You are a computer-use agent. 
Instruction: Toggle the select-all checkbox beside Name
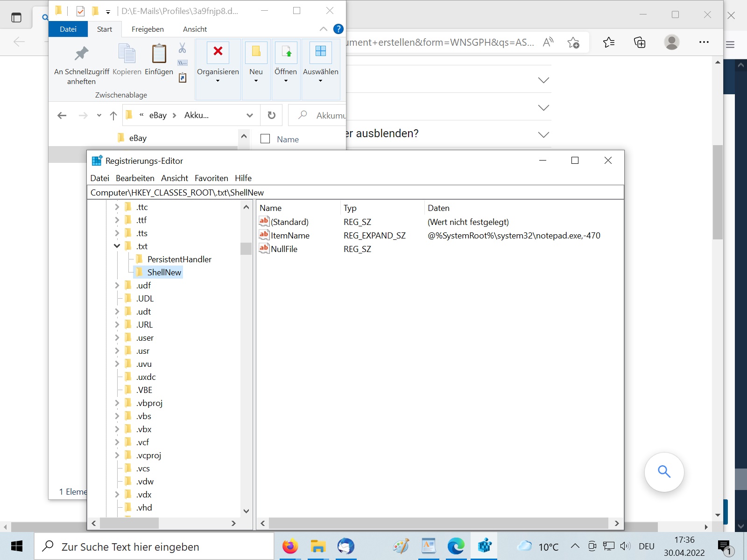pyautogui.click(x=265, y=139)
